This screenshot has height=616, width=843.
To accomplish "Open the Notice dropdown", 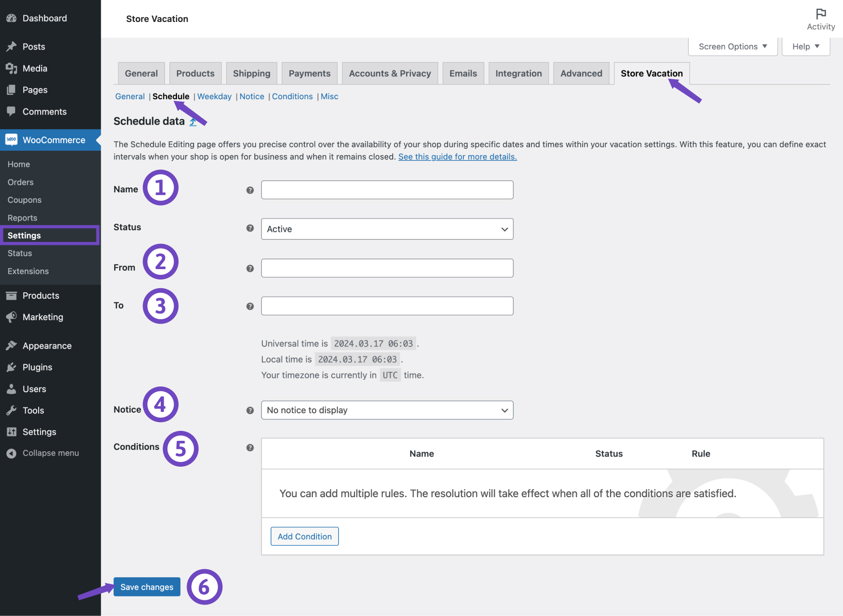I will (386, 410).
